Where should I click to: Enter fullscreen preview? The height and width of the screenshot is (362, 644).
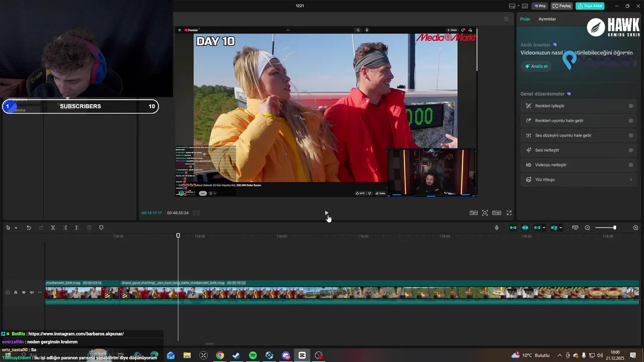[x=509, y=213]
